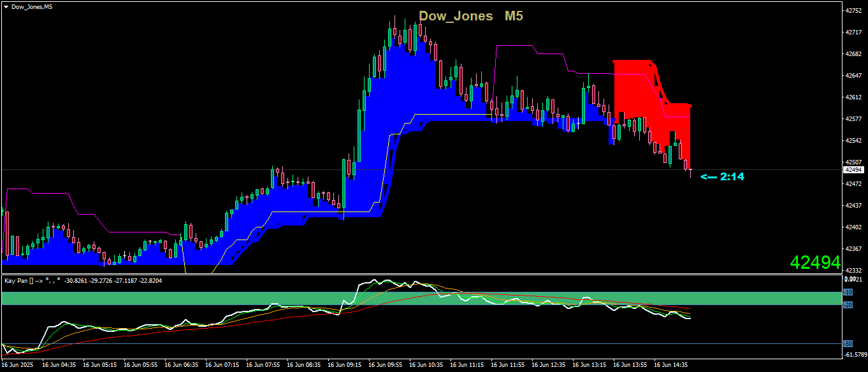Click the 16 Jun 05:55 time axis label

click(x=140, y=366)
